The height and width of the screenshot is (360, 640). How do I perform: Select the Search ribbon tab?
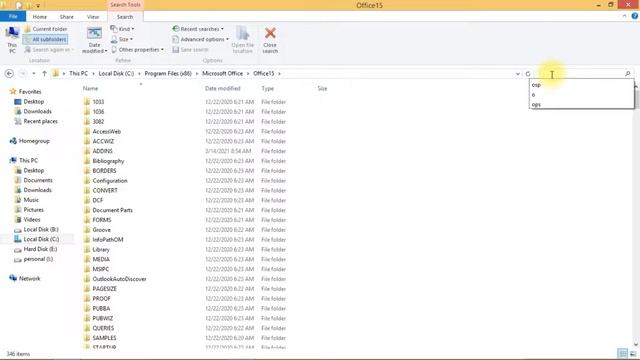tap(125, 17)
